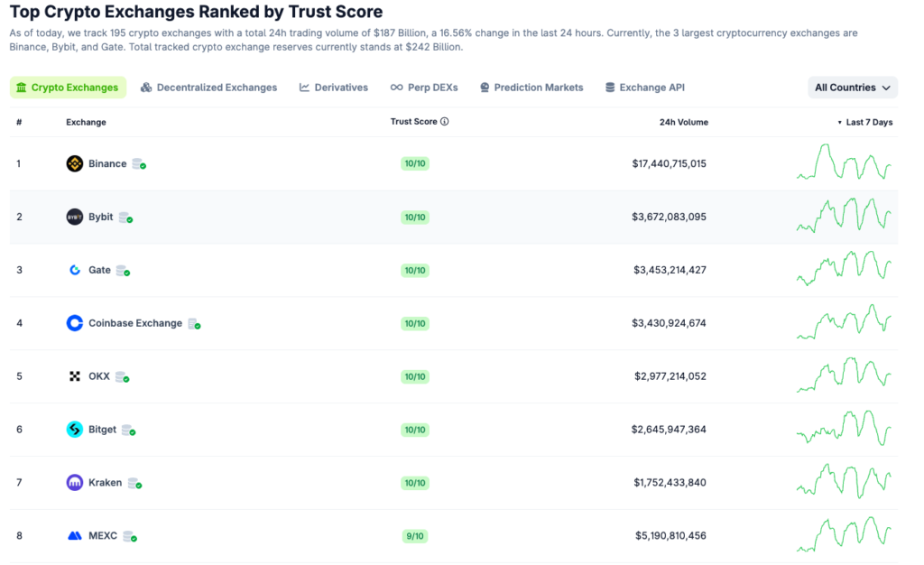Click the Trust Score info icon

point(445,122)
